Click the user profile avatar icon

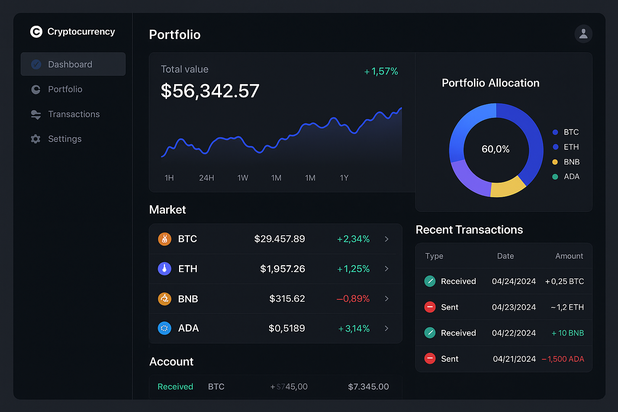583,34
